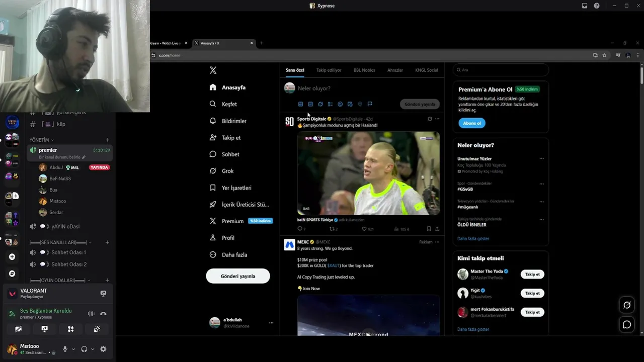Image resolution: width=644 pixels, height=362 pixels.
Task: Expand headphone output options arrow
Action: (x=93, y=349)
